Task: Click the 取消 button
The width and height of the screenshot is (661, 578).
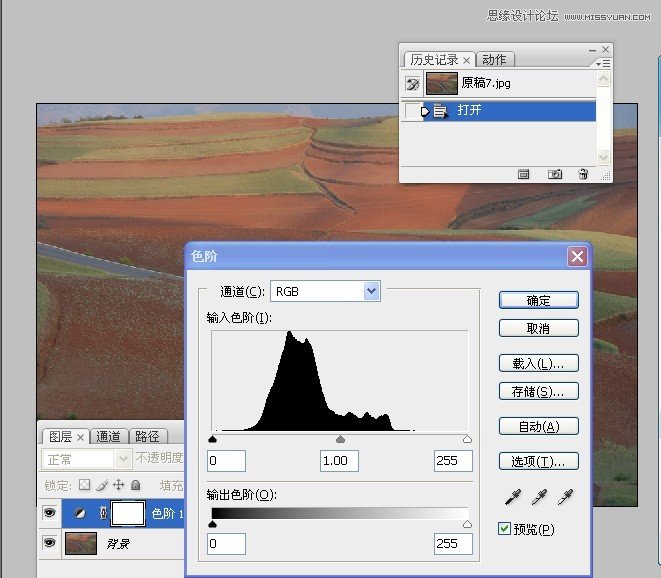Action: click(538, 328)
